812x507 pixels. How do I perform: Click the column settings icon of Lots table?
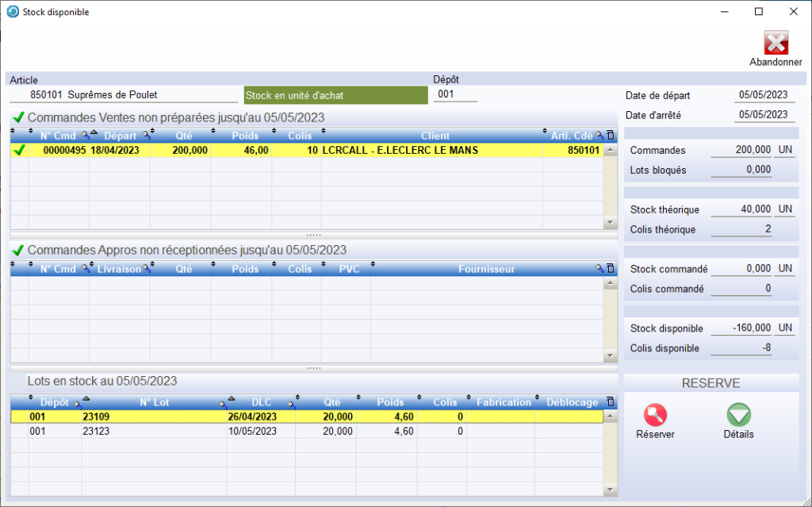(610, 402)
